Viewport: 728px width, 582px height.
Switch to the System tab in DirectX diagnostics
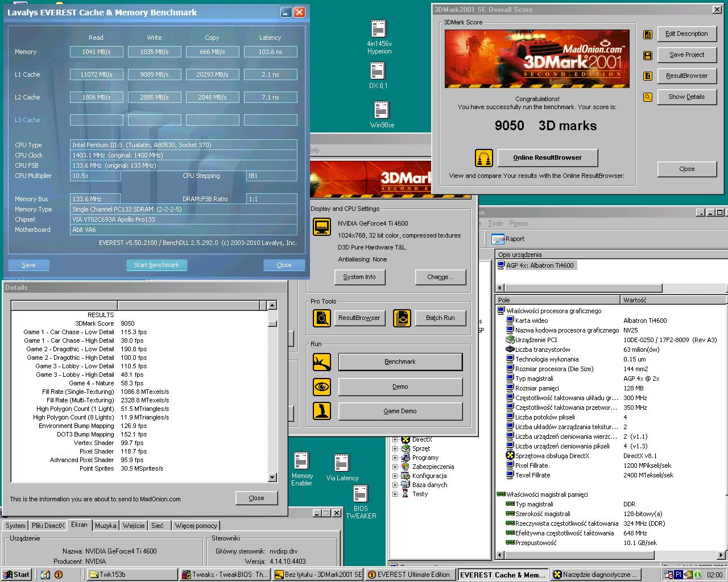click(x=15, y=526)
